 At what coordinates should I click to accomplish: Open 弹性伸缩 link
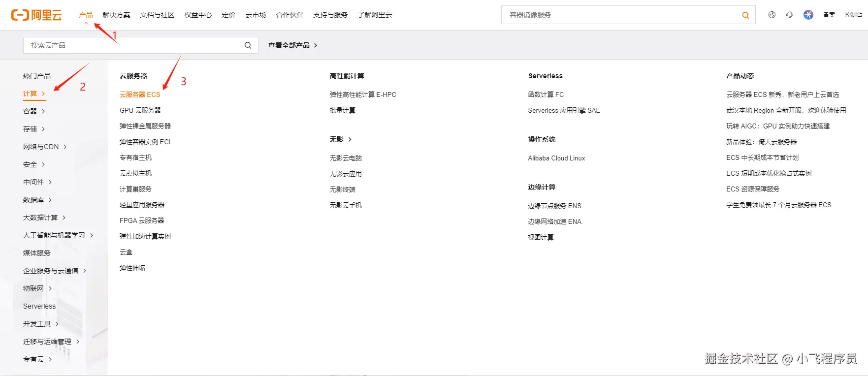tap(132, 268)
